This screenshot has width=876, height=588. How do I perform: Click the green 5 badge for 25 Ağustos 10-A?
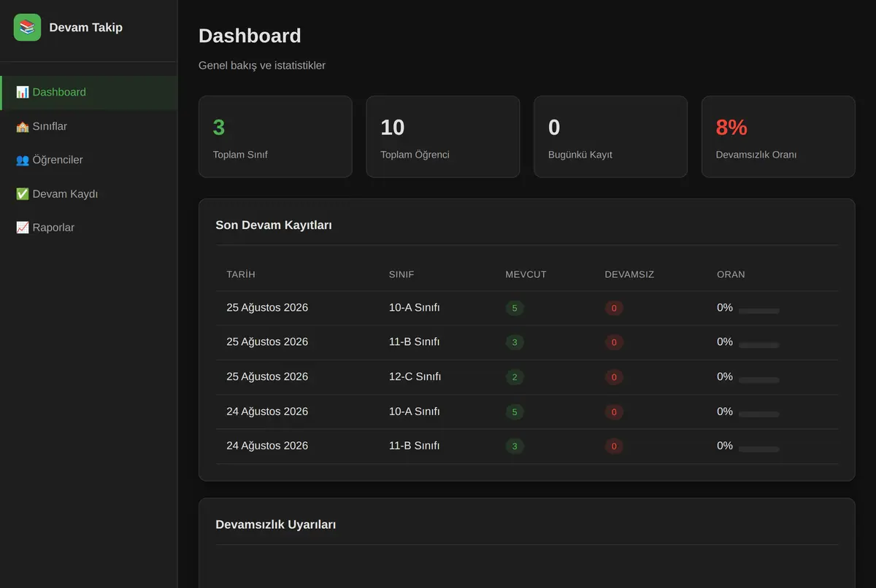pyautogui.click(x=515, y=308)
